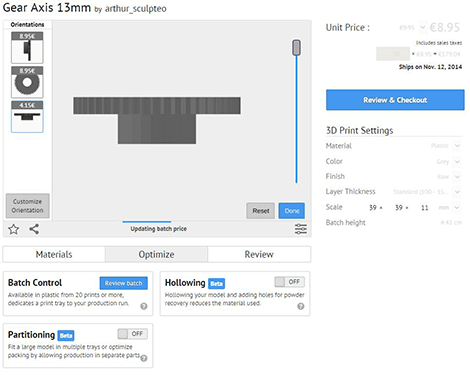This screenshot has height=385, width=470.
Task: Click the 'Ships on Nov. 12, 2014' text
Action: 430,67
